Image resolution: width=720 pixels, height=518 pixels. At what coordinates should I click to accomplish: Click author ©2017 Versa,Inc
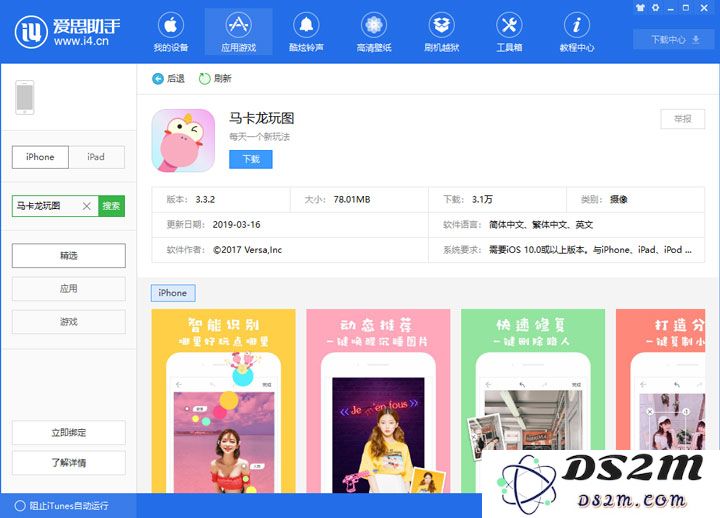(x=248, y=250)
